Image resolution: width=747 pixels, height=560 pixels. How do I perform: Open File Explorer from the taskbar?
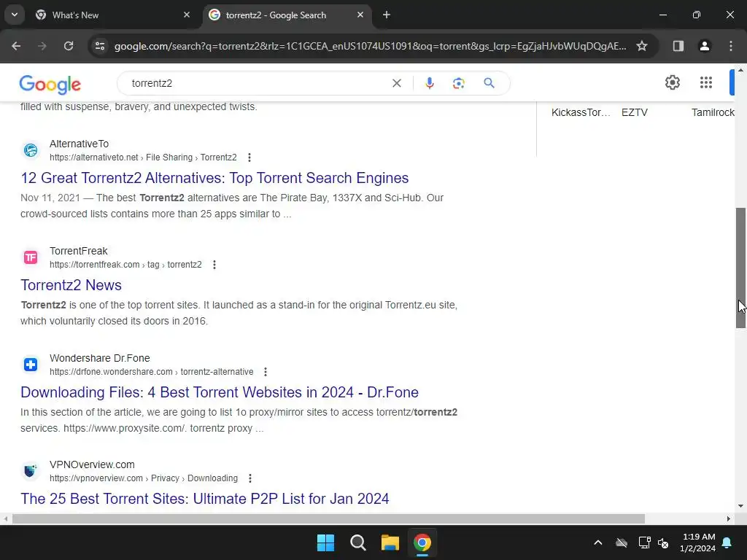(390, 542)
